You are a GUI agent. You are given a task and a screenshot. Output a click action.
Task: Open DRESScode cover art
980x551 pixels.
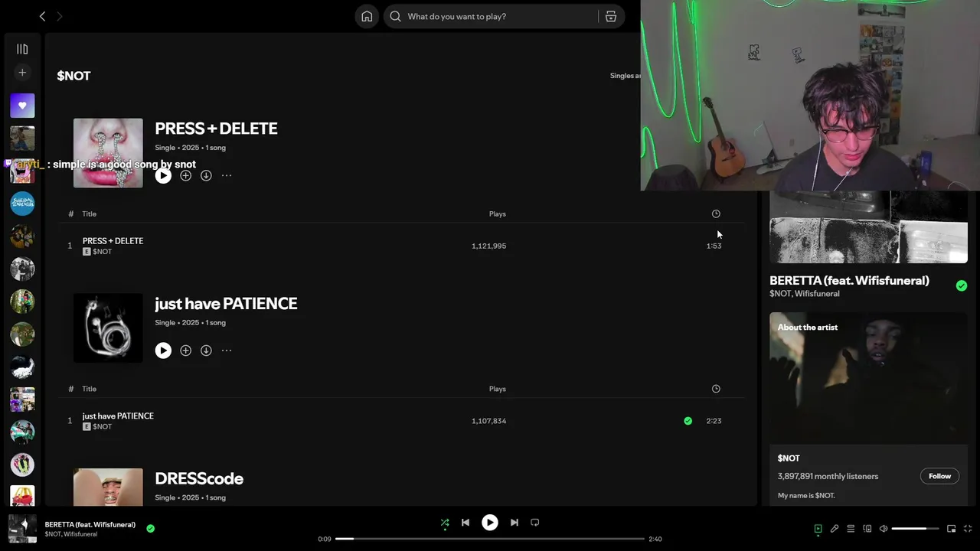click(x=108, y=487)
